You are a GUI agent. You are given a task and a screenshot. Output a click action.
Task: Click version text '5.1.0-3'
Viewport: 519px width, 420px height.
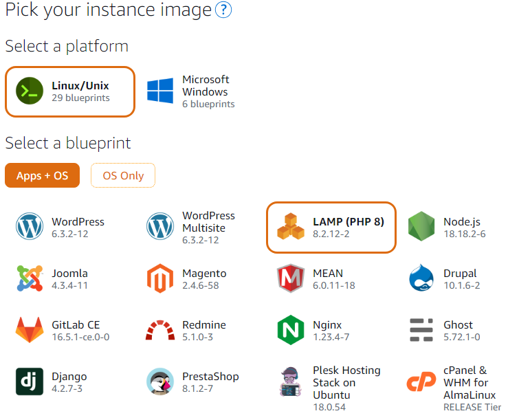[197, 338]
